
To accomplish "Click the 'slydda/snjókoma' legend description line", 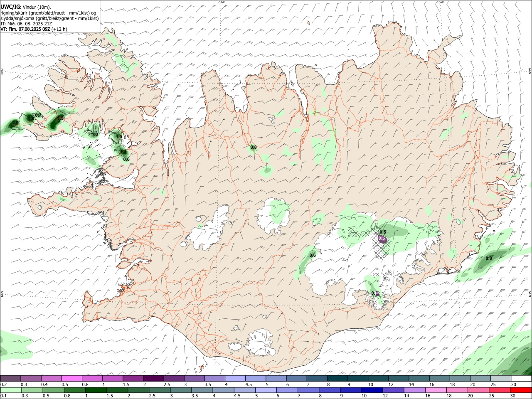I will pos(49,18).
